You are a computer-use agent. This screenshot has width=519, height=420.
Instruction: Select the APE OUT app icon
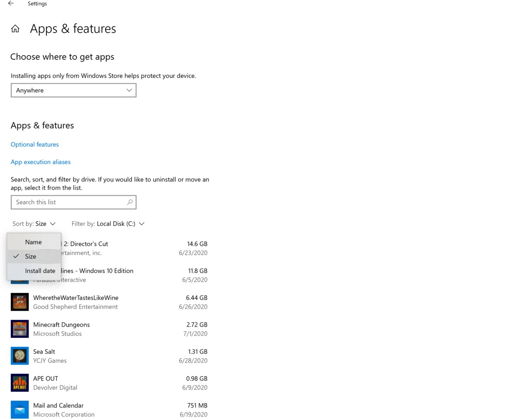(x=19, y=383)
